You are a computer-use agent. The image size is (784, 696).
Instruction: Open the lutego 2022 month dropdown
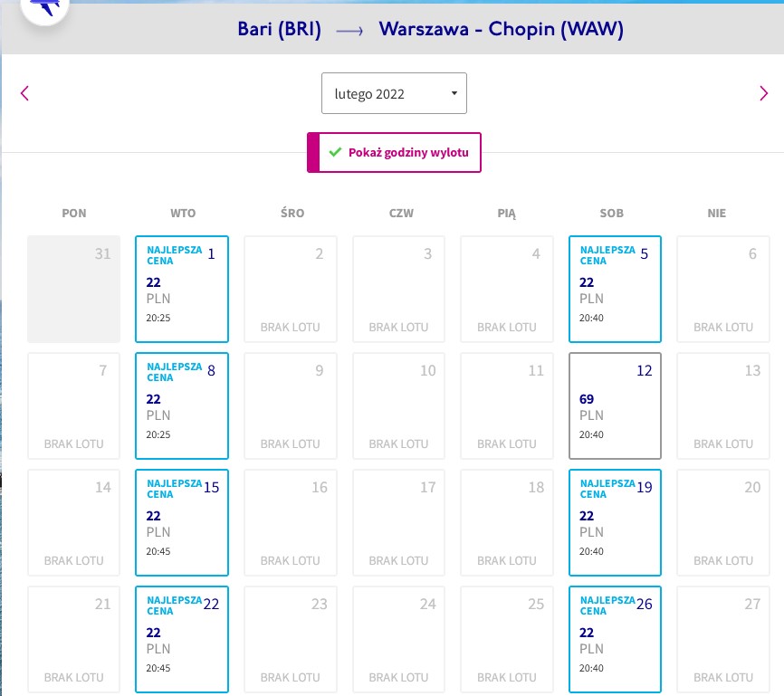click(394, 93)
